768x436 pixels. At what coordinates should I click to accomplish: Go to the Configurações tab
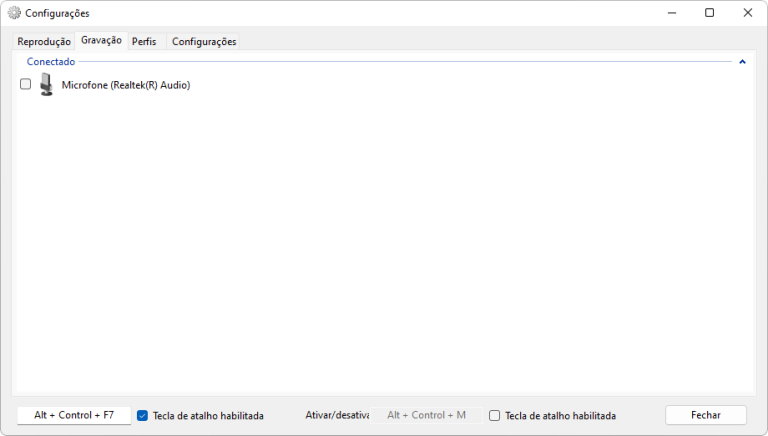(204, 41)
